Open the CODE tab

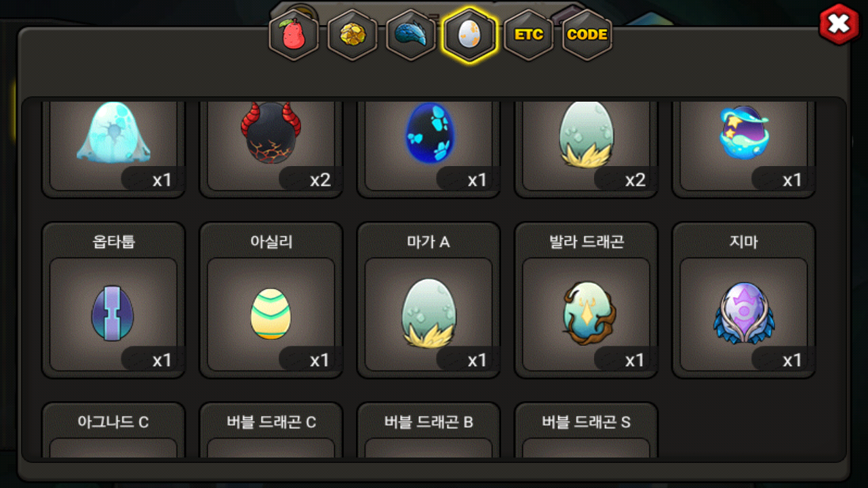coord(587,35)
